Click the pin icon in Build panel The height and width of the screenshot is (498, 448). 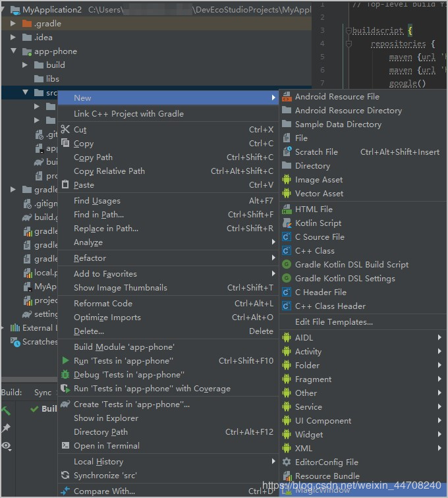tap(6, 428)
